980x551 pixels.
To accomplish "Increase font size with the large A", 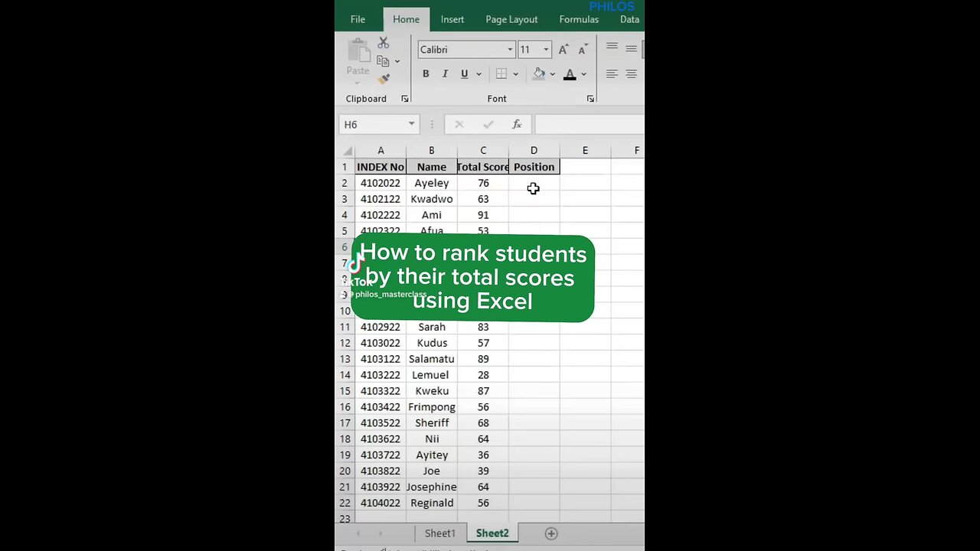I will [x=563, y=50].
